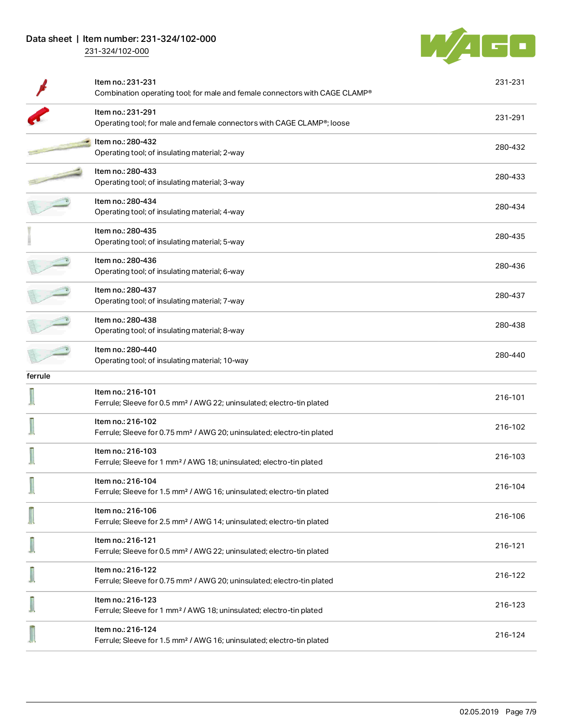This screenshot has height=728, width=563.
Task: Click the 280-440 10-way tool image
Action: pyautogui.click(x=49, y=354)
